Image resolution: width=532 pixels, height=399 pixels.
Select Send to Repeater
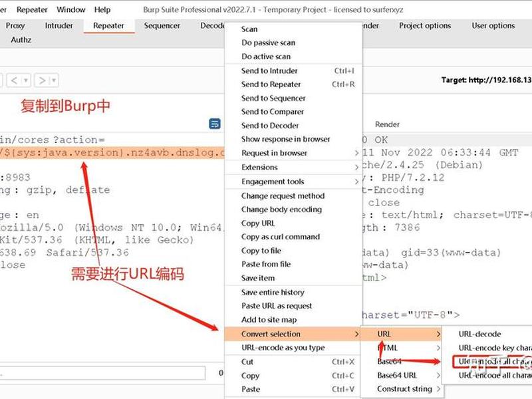[x=293, y=84]
